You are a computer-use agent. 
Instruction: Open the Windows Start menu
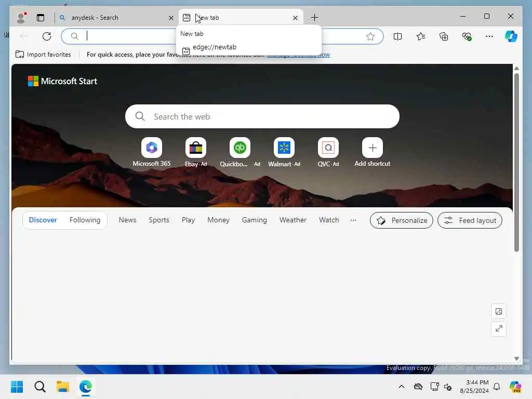pos(17,387)
